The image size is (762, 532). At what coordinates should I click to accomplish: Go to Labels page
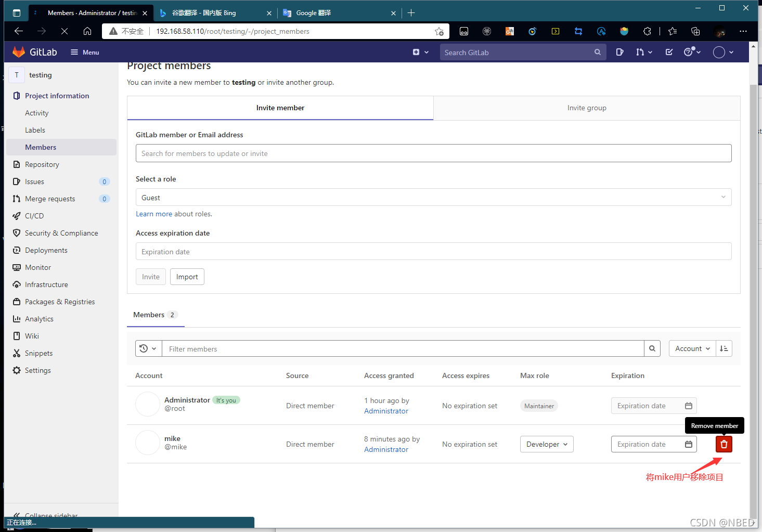coord(35,130)
